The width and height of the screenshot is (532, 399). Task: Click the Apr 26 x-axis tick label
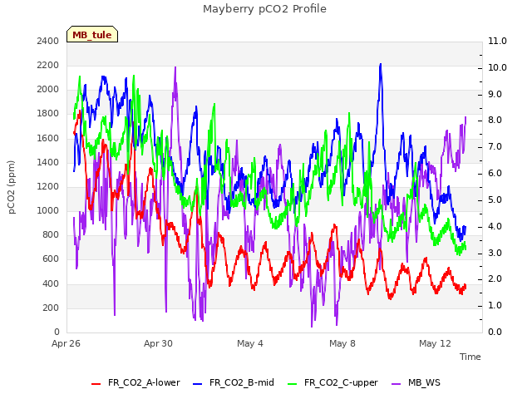click(66, 343)
